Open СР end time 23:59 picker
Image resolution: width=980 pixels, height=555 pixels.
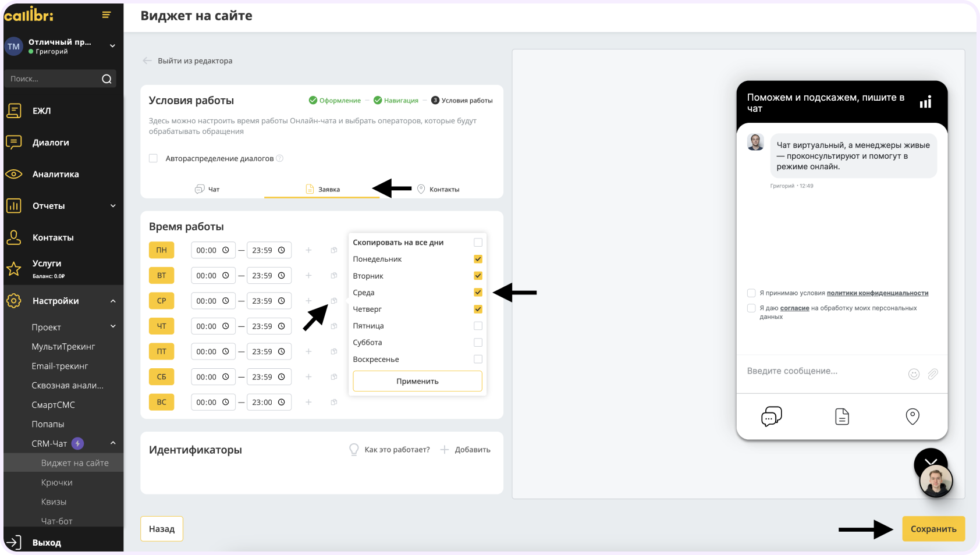coord(269,301)
